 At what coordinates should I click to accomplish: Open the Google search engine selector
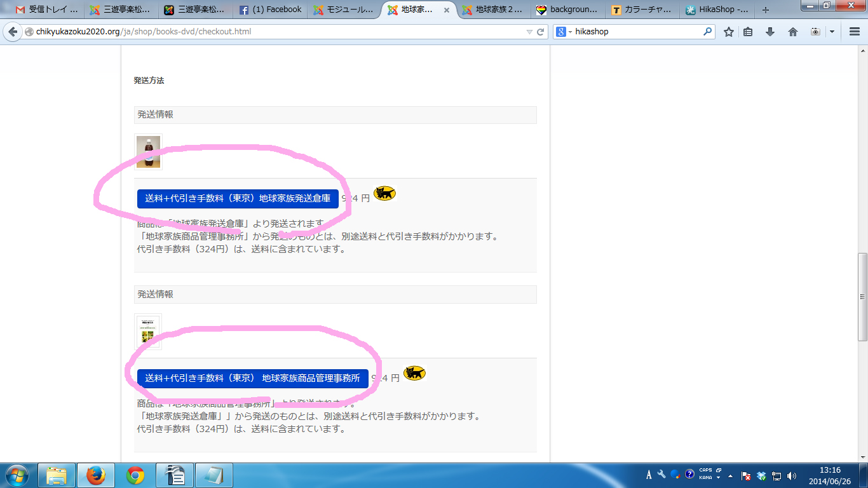click(562, 32)
